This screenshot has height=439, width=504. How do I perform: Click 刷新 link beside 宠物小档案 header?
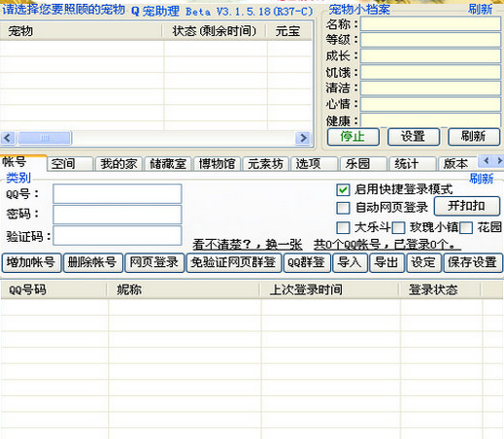(x=481, y=9)
